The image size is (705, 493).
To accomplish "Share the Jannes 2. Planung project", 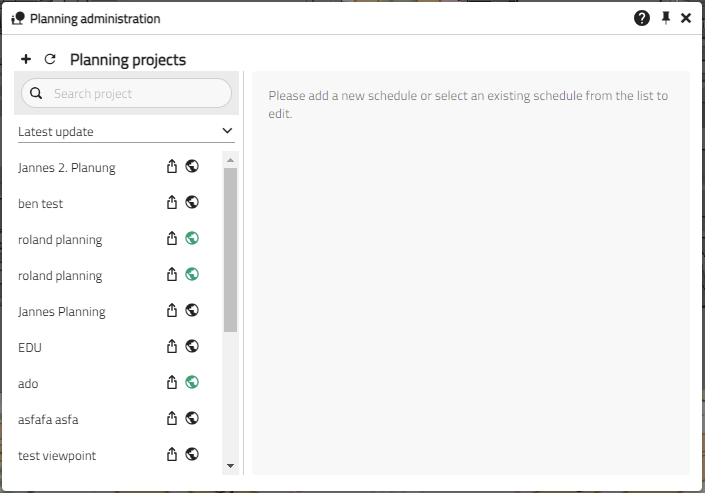I will tap(172, 167).
